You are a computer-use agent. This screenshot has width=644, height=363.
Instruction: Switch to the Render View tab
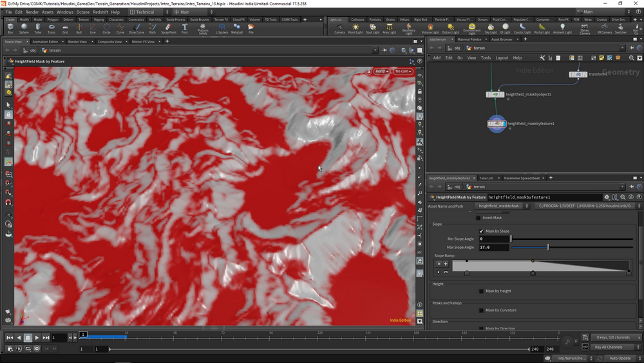coord(77,41)
